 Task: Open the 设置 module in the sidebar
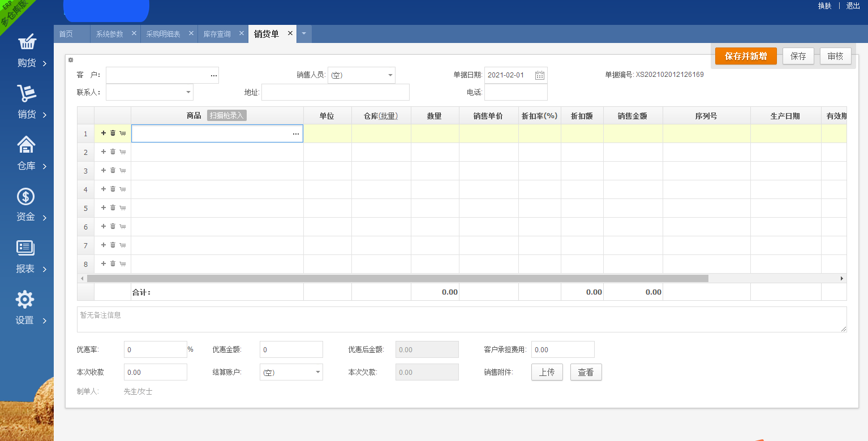coord(25,308)
